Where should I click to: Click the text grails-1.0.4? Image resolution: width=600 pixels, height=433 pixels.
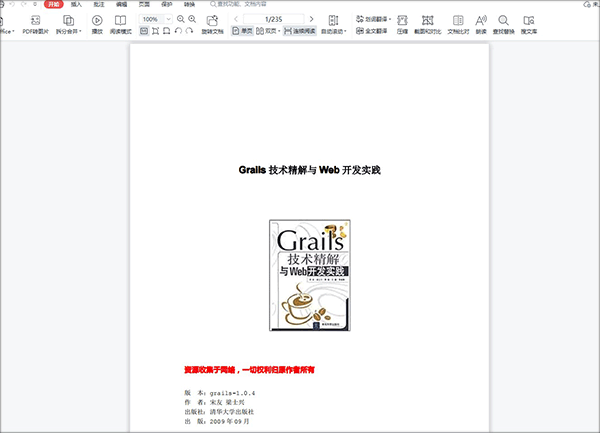click(x=232, y=393)
